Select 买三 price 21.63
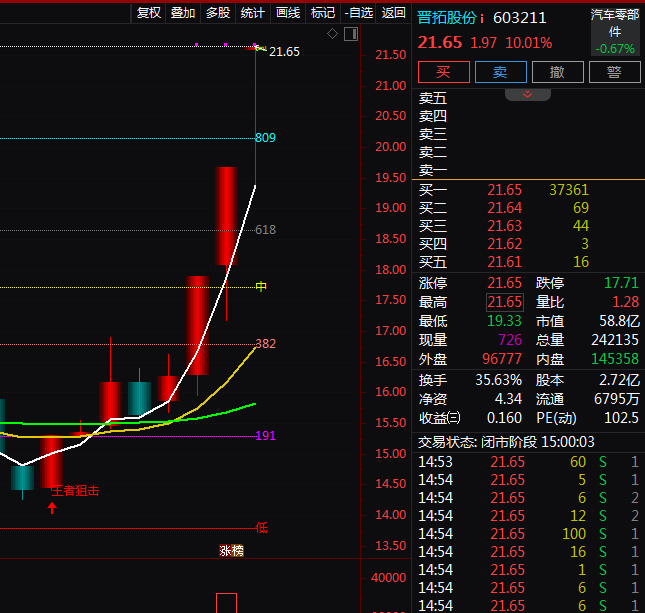This screenshot has width=645, height=613. click(x=505, y=226)
